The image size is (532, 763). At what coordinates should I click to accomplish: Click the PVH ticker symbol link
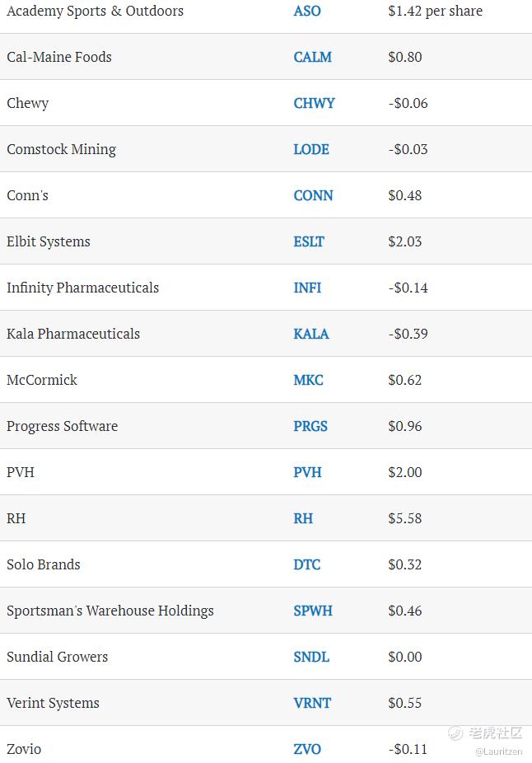click(x=307, y=472)
